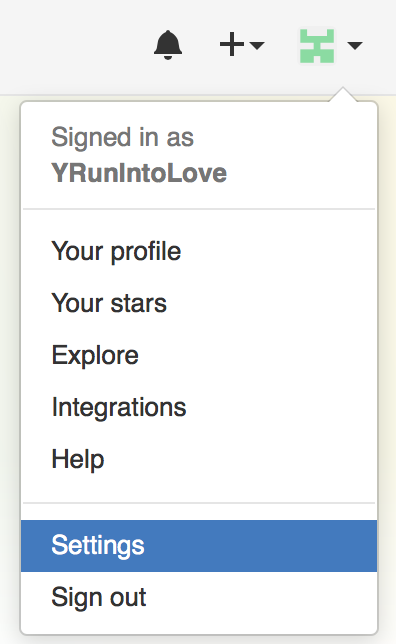396x644 pixels.
Task: Click the green identicon avatar
Action: point(317,46)
